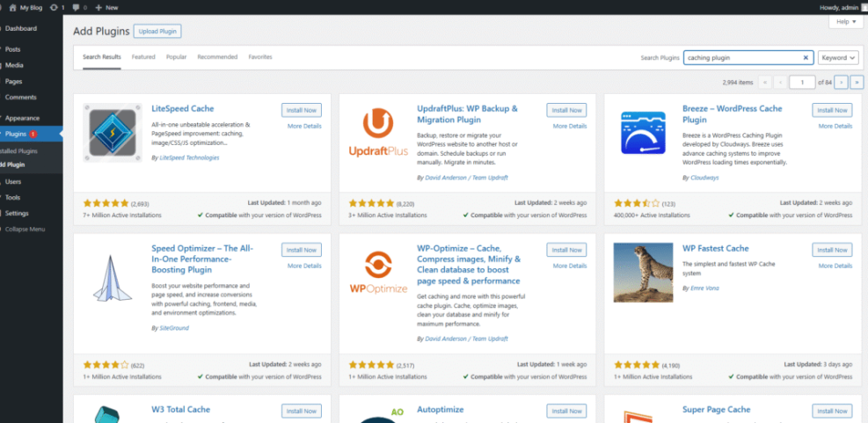This screenshot has height=423, width=868.
Task: Install the LiteSpeed Cache plugin
Action: pos(302,110)
